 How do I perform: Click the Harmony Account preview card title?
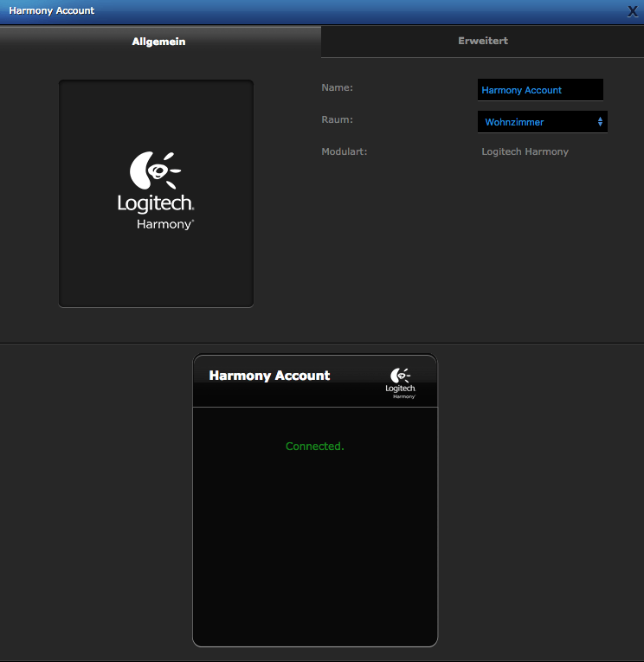pos(269,376)
